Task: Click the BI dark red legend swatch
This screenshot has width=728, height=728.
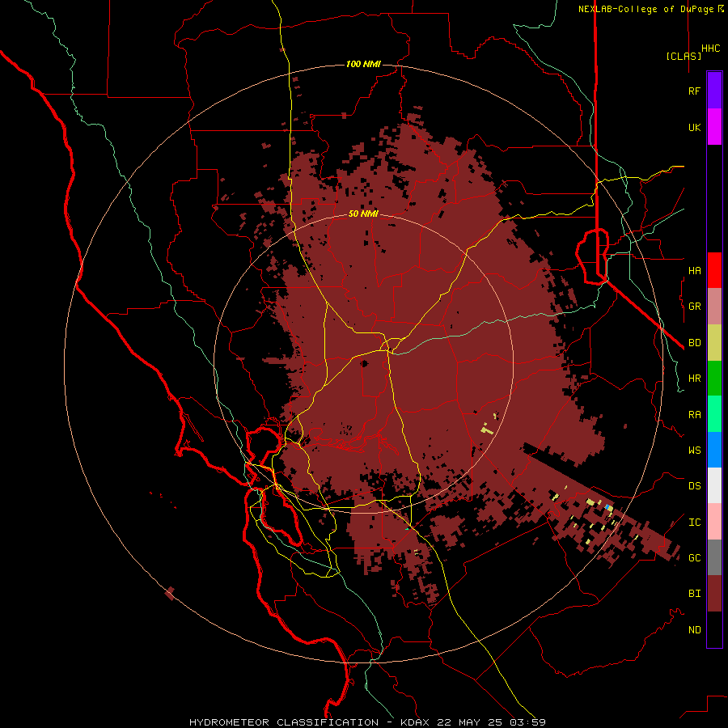Action: (714, 594)
